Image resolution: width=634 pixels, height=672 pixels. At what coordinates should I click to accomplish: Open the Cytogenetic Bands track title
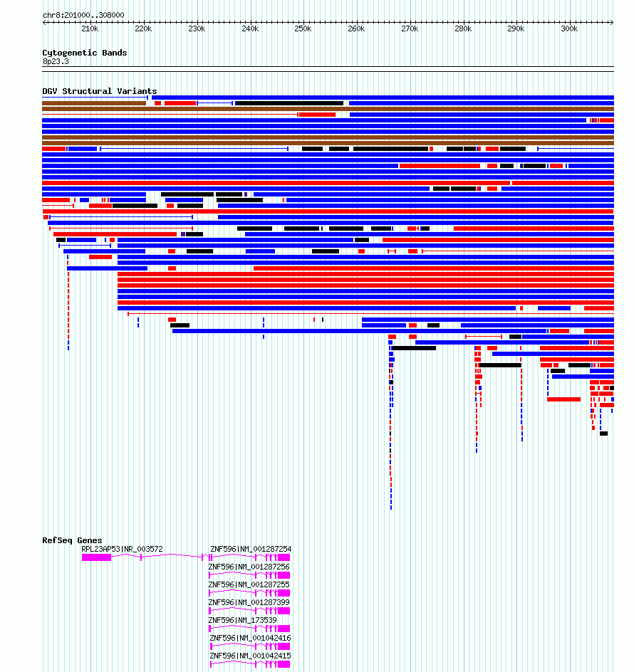pyautogui.click(x=85, y=53)
